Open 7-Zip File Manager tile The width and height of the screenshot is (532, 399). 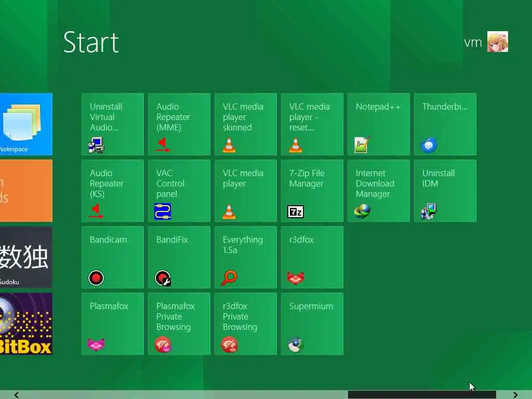312,191
